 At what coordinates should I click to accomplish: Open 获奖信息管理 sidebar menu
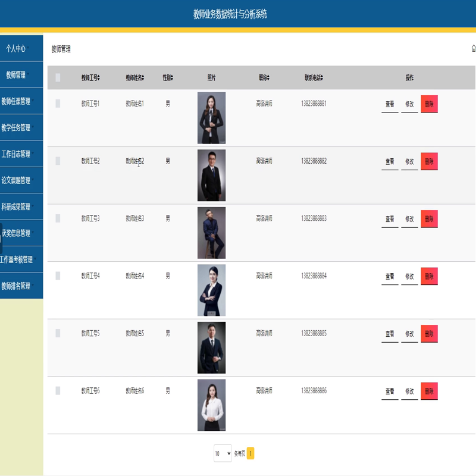[21, 233]
